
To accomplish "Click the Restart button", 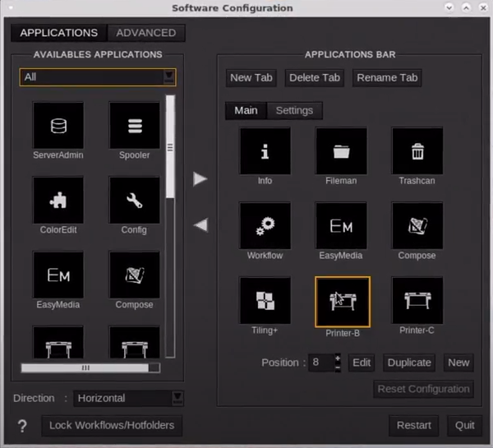I will coord(414,426).
